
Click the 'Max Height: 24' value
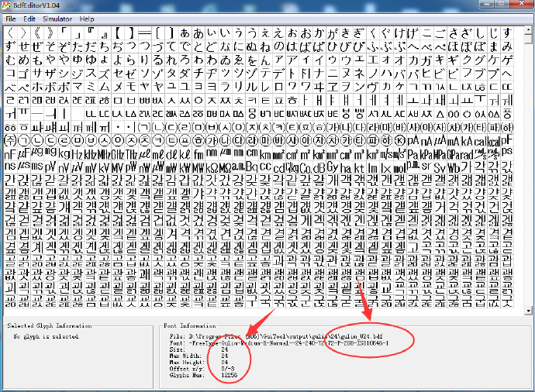[224, 363]
